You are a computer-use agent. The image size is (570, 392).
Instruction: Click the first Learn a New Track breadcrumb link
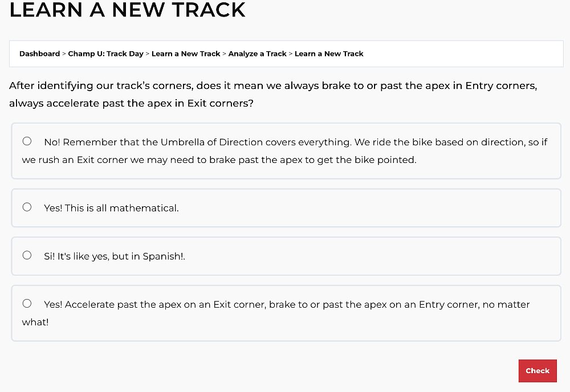pos(186,54)
